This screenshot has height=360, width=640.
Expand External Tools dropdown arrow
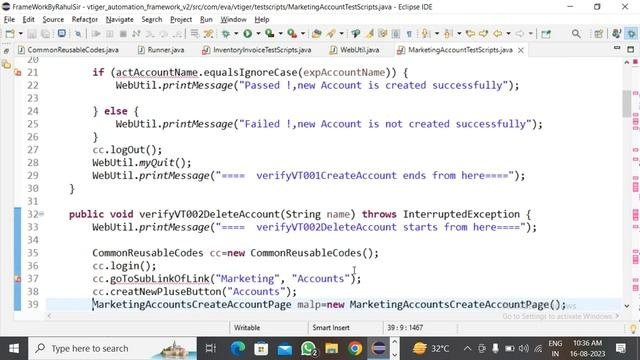tap(303, 34)
